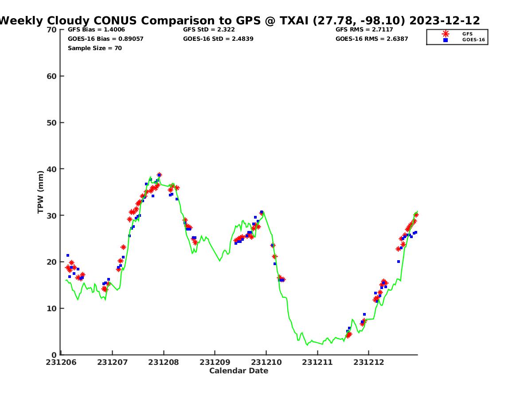The height and width of the screenshot is (399, 532).
Task: Select the GFS Bias = 1.4006 text
Action: tap(96, 30)
